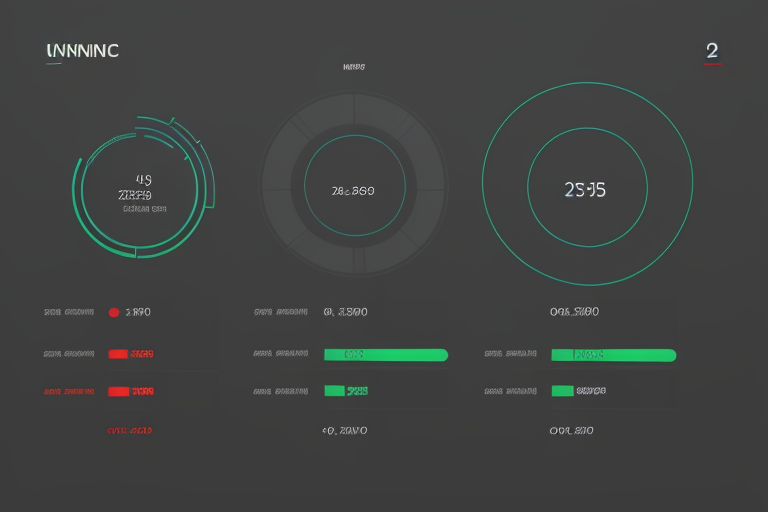Click the long green progress bar in middle column

(x=385, y=354)
